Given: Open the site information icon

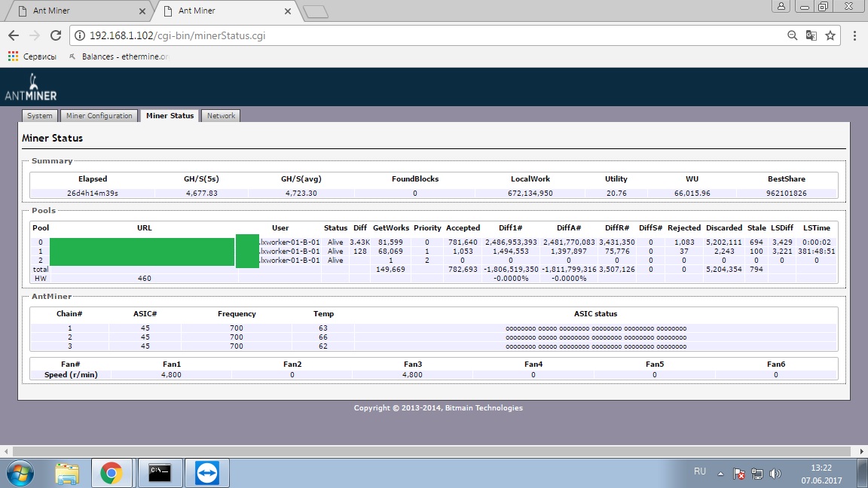Looking at the screenshot, I should tap(80, 35).
